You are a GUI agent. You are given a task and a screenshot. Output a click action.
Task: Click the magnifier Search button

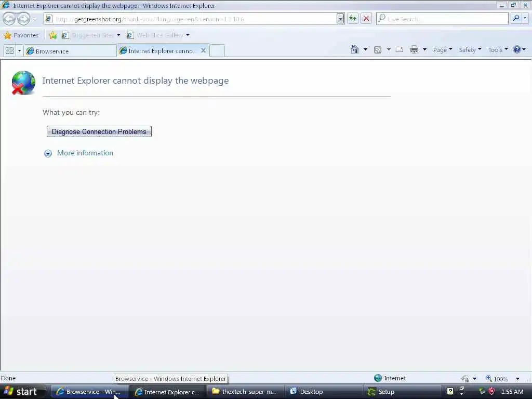point(516,18)
